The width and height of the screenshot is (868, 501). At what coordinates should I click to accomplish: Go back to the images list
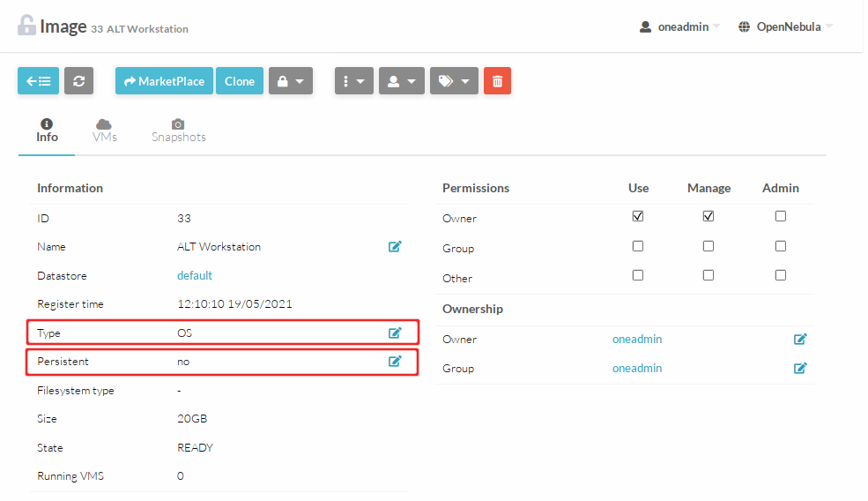[x=38, y=81]
